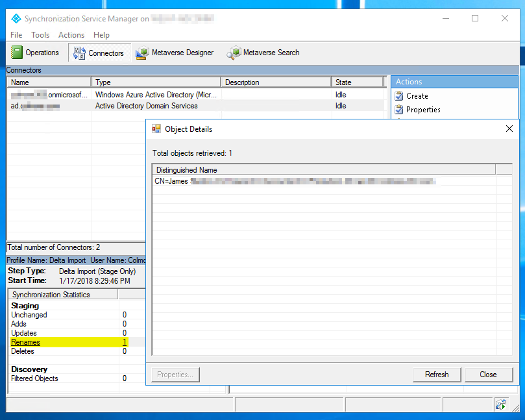
Task: Open the Actions menu
Action: point(71,35)
